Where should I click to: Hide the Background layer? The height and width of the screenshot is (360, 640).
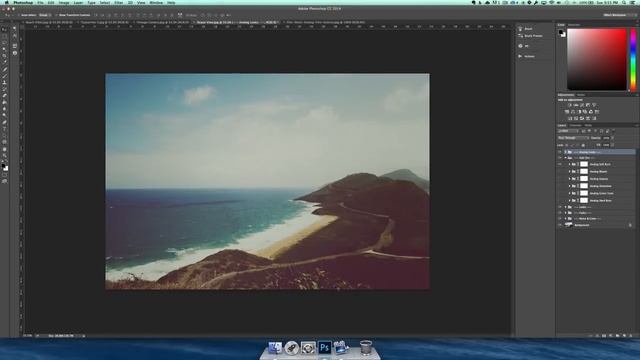click(560, 225)
